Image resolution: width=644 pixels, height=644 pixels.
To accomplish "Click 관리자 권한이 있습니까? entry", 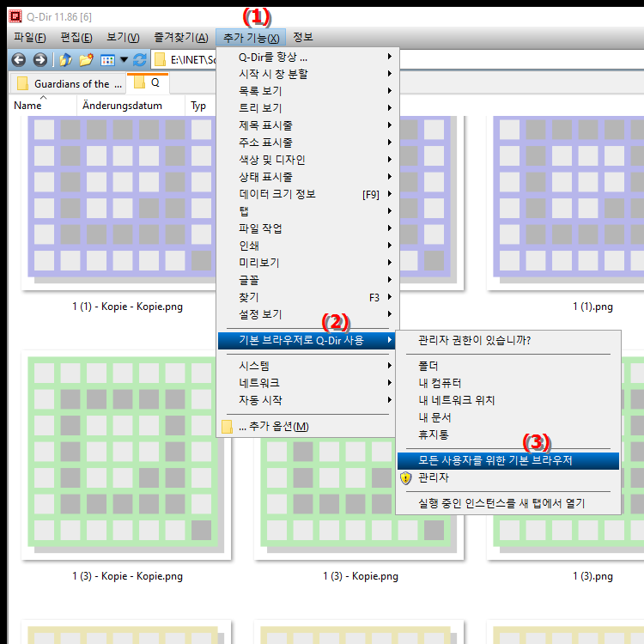I will (508, 340).
